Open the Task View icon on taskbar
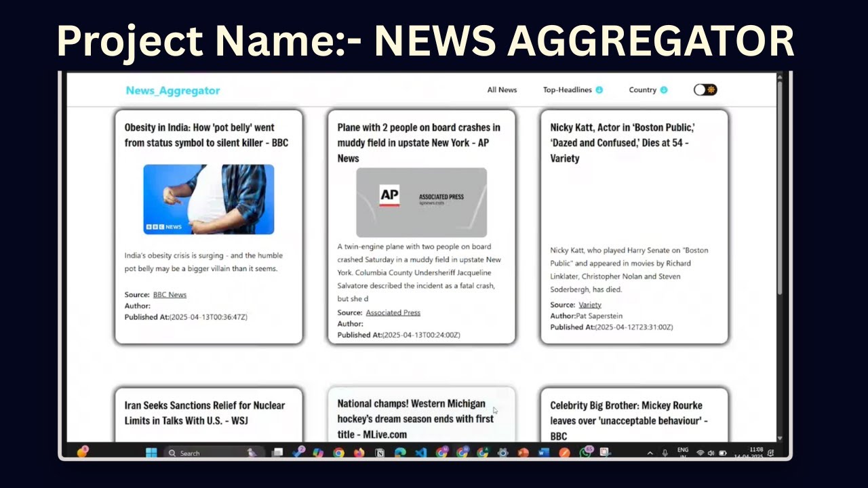 [277, 452]
